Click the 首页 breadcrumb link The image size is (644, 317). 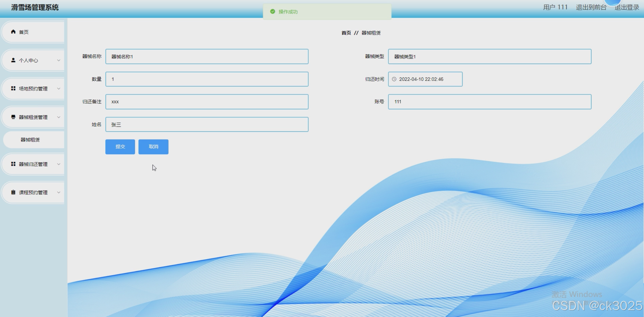coord(346,33)
